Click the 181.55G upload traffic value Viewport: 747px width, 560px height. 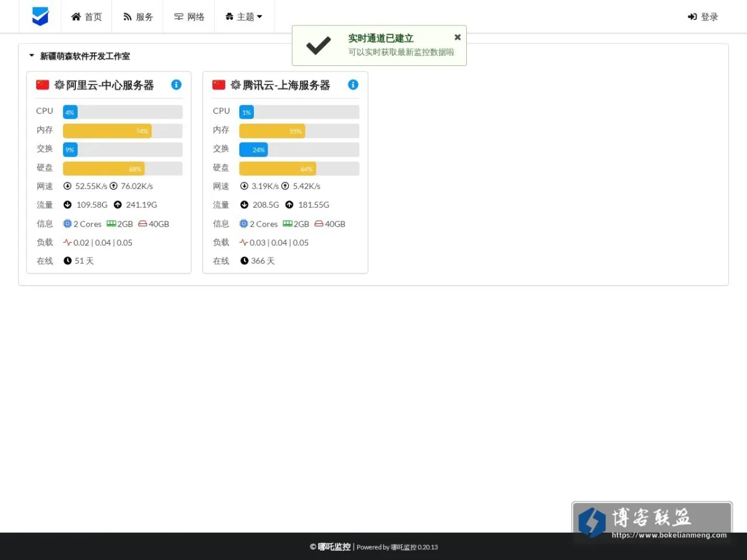[314, 205]
